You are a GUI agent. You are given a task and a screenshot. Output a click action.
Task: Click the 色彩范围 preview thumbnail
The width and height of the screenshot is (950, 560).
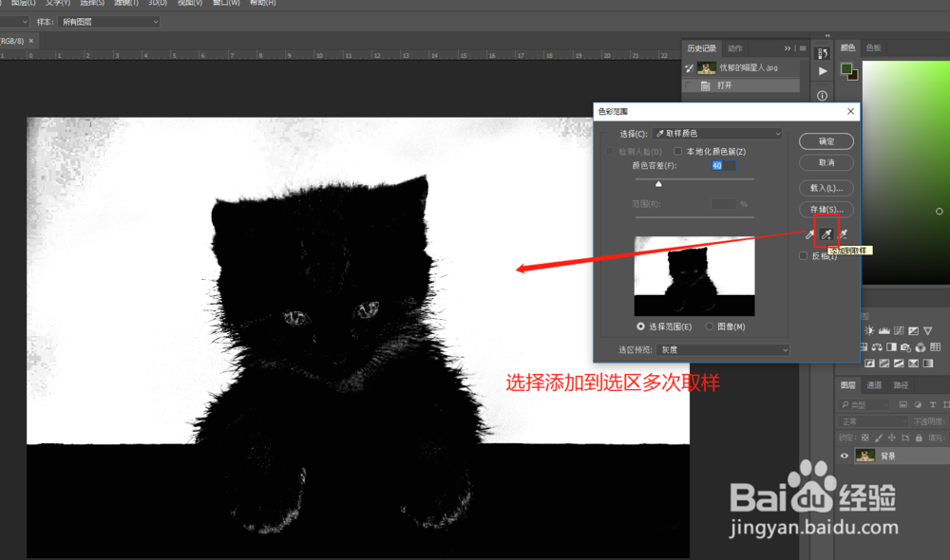[x=694, y=276]
